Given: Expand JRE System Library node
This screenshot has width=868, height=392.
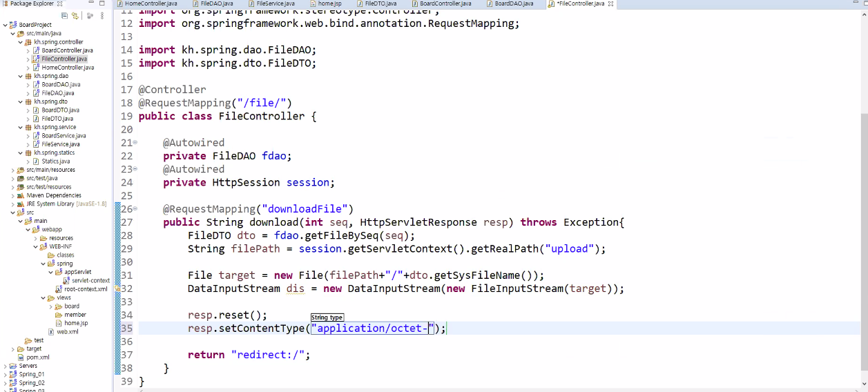Looking at the screenshot, I should [x=13, y=204].
